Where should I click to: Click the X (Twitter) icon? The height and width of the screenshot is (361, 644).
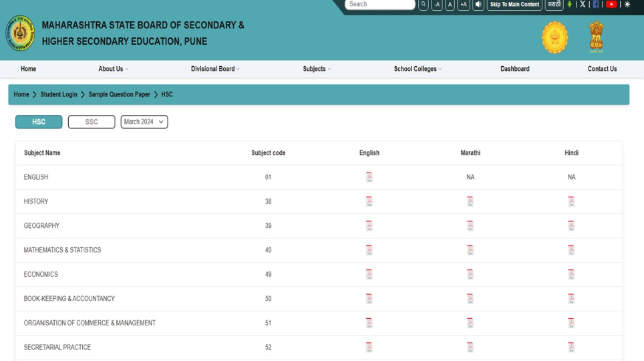[x=583, y=5]
